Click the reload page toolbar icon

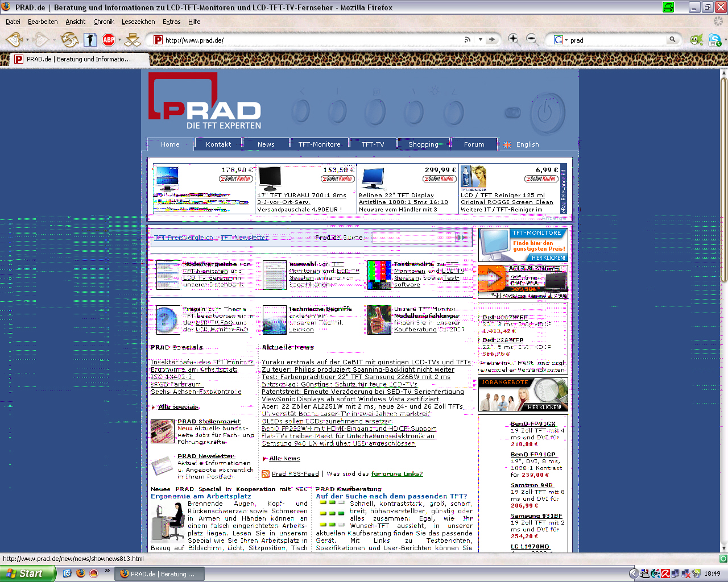click(x=69, y=40)
